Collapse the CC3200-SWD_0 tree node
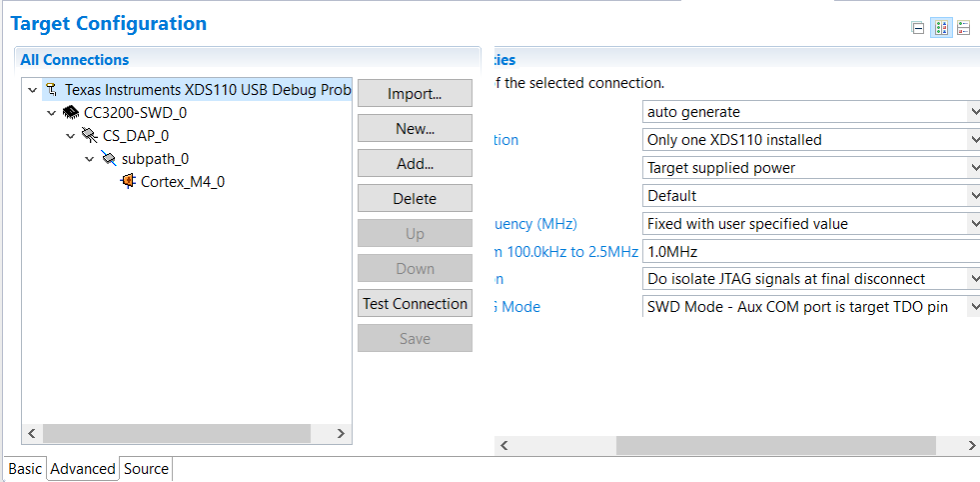 [52, 113]
